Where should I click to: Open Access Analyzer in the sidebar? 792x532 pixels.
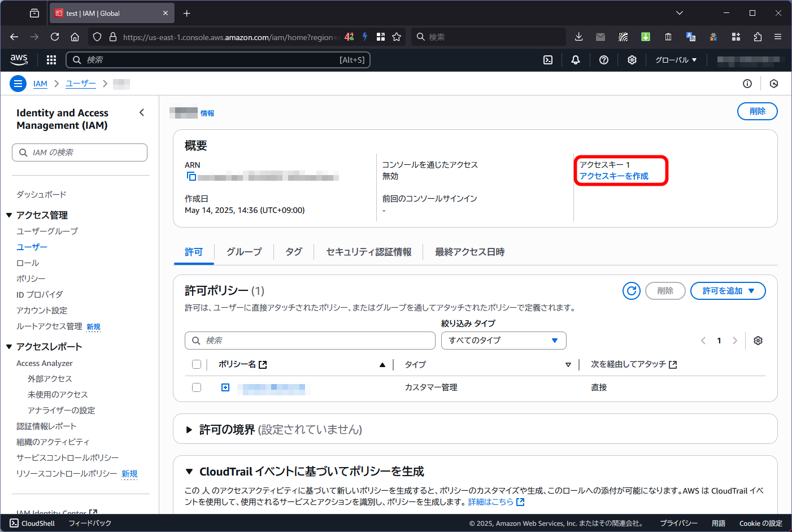coord(45,363)
